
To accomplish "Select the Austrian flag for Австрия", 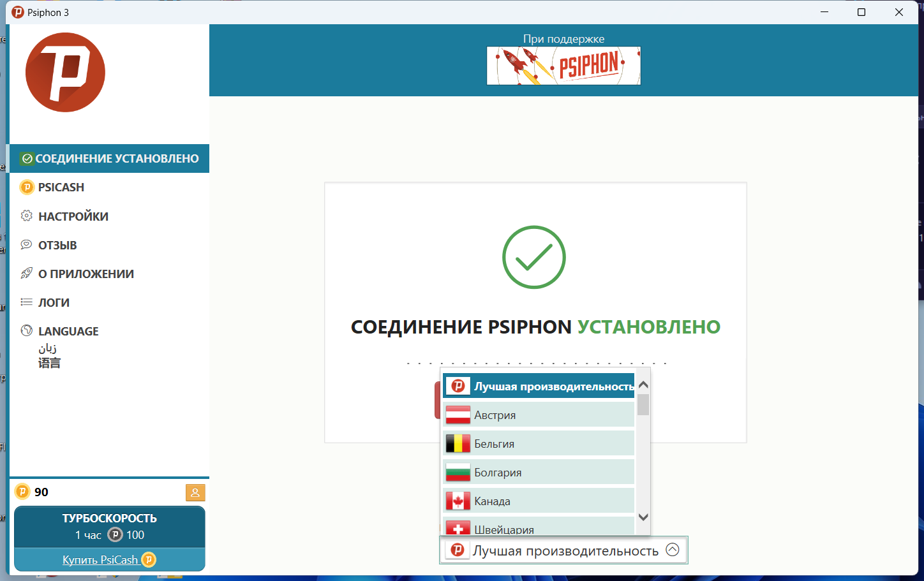I will pyautogui.click(x=458, y=415).
